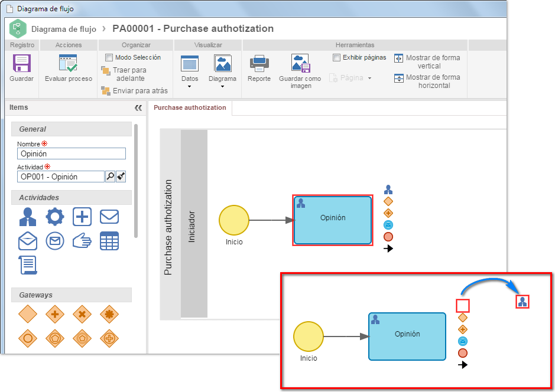Click the Guardar save icon
This screenshot has height=392, width=555.
[22, 64]
